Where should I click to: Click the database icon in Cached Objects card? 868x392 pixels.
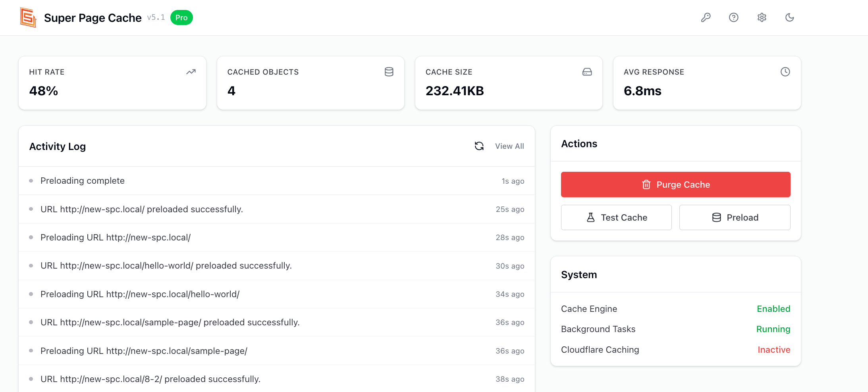tap(389, 72)
